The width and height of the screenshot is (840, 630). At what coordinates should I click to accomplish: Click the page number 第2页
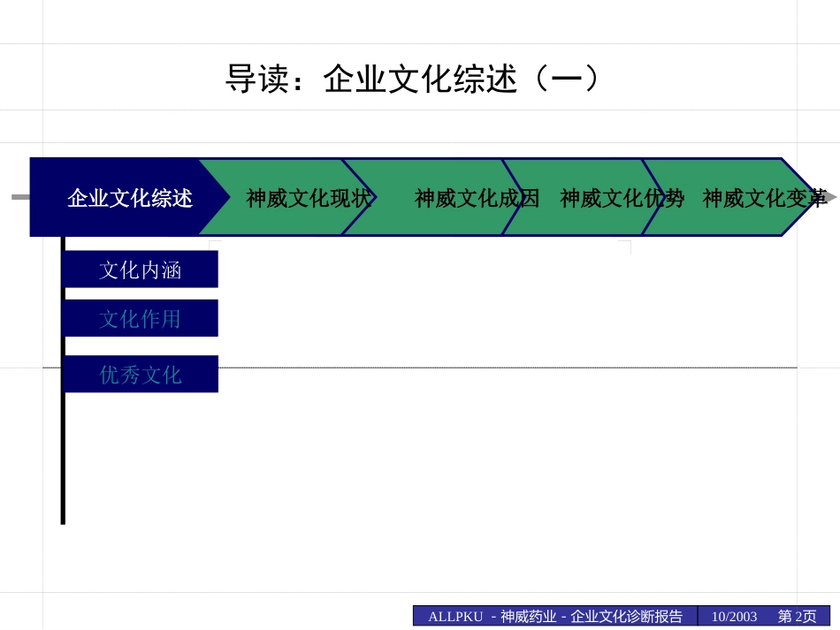797,616
